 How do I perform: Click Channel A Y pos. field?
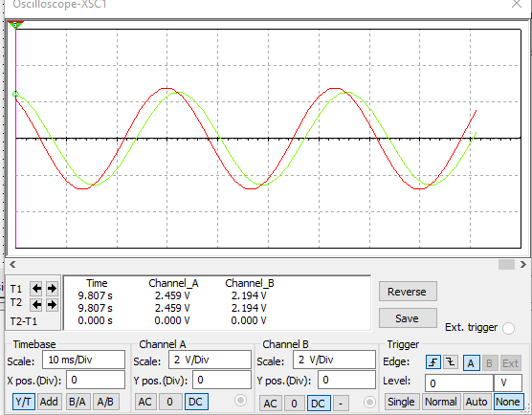click(222, 380)
